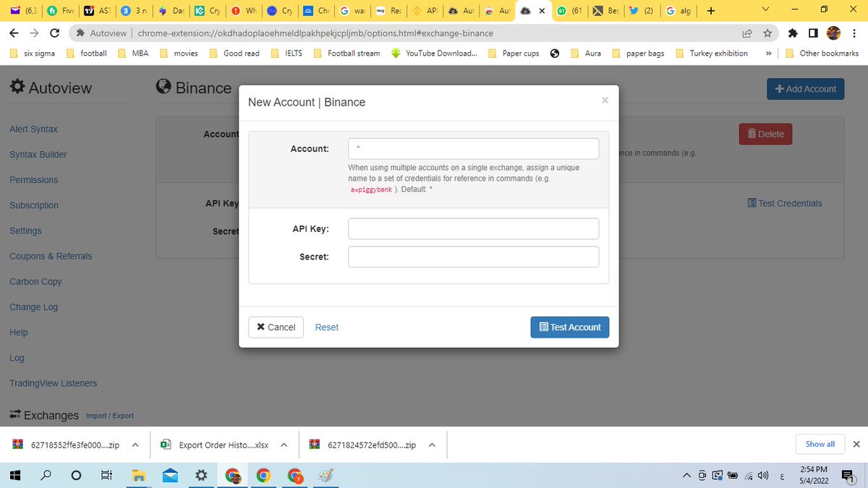The width and height of the screenshot is (868, 488).
Task: Open the YouTube Download bookmark
Action: coord(434,53)
